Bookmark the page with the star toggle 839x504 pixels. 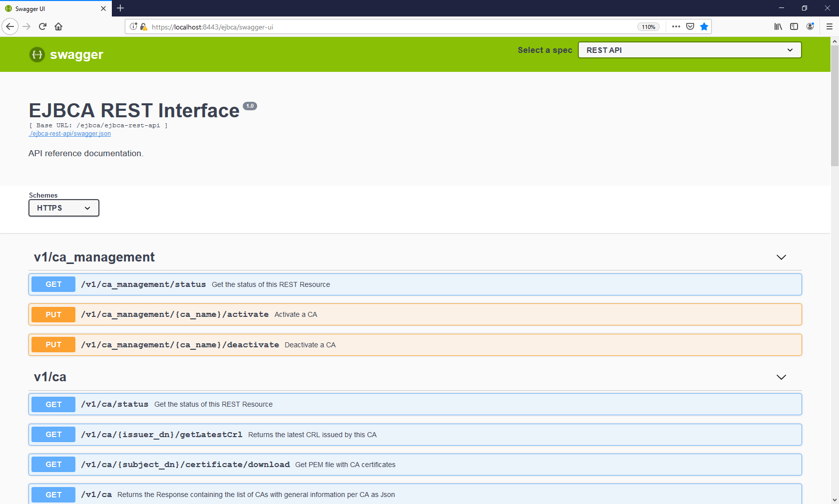tap(704, 26)
